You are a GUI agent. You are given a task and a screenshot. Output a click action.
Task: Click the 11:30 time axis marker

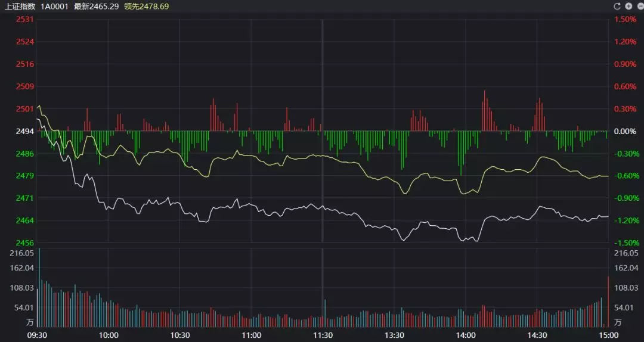pyautogui.click(x=323, y=335)
